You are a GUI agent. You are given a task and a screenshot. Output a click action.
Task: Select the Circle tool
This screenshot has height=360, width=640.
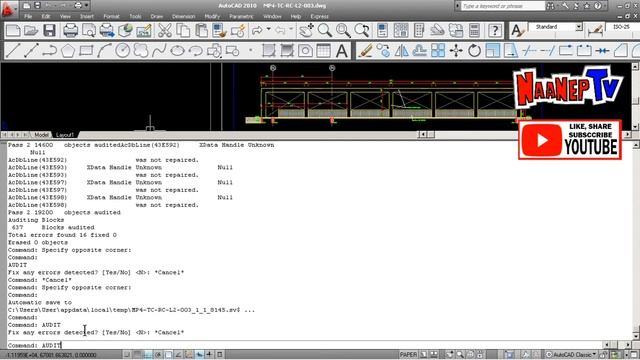122,51
